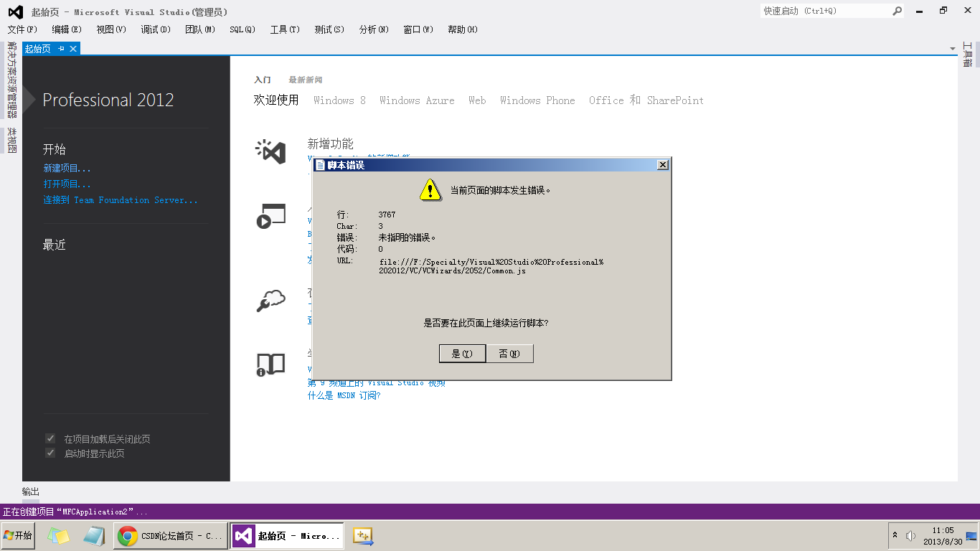Disable 启动时显示此页 checkbox
The width and height of the screenshot is (980, 551).
[x=50, y=453]
